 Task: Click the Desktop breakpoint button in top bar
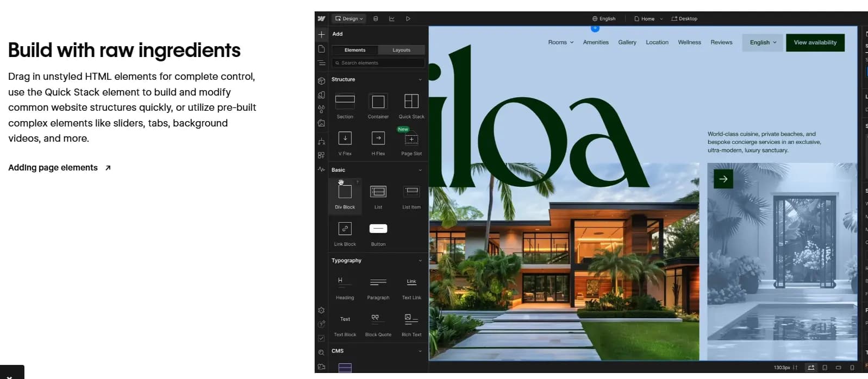tap(684, 18)
